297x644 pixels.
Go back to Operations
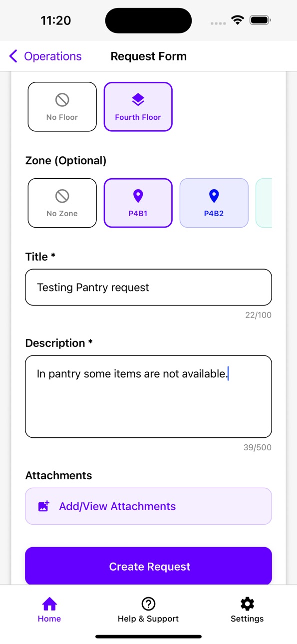click(45, 56)
